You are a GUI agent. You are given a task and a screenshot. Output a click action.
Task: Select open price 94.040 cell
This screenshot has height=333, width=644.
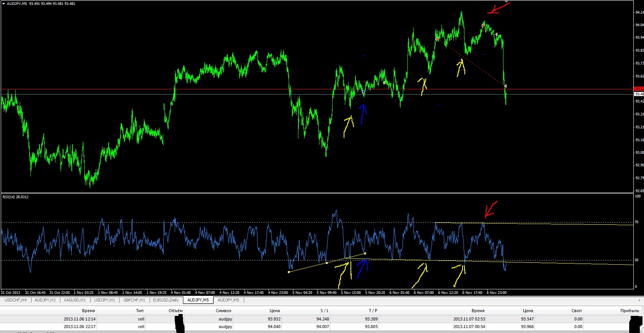tap(274, 327)
